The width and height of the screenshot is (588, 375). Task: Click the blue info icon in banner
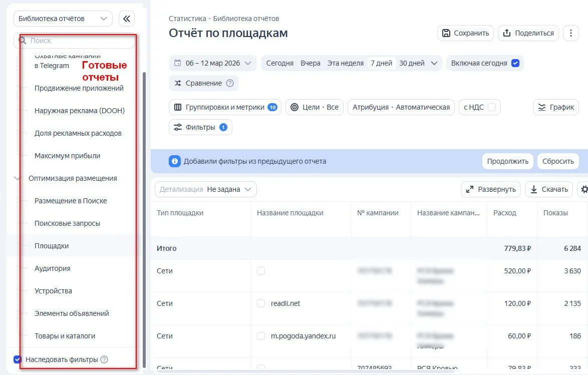(175, 161)
